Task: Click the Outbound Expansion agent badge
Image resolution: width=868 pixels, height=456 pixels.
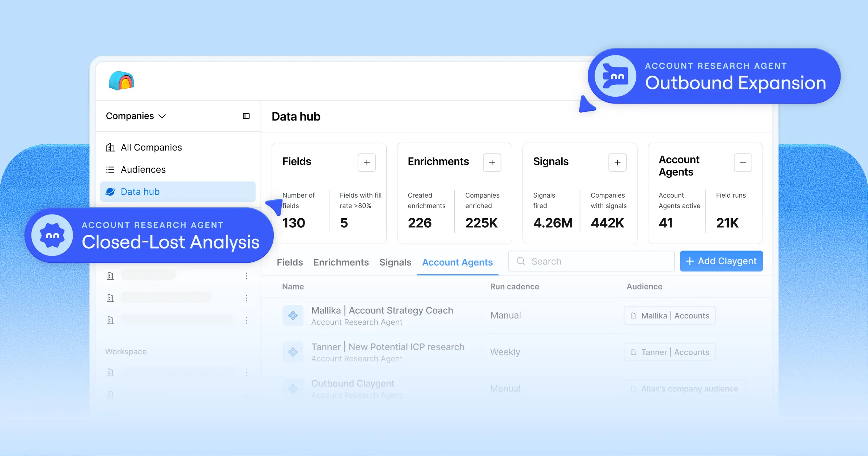Action: (714, 76)
